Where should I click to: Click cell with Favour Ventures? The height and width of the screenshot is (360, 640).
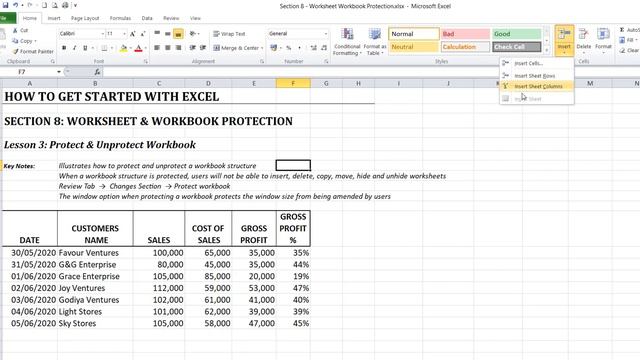(x=95, y=253)
